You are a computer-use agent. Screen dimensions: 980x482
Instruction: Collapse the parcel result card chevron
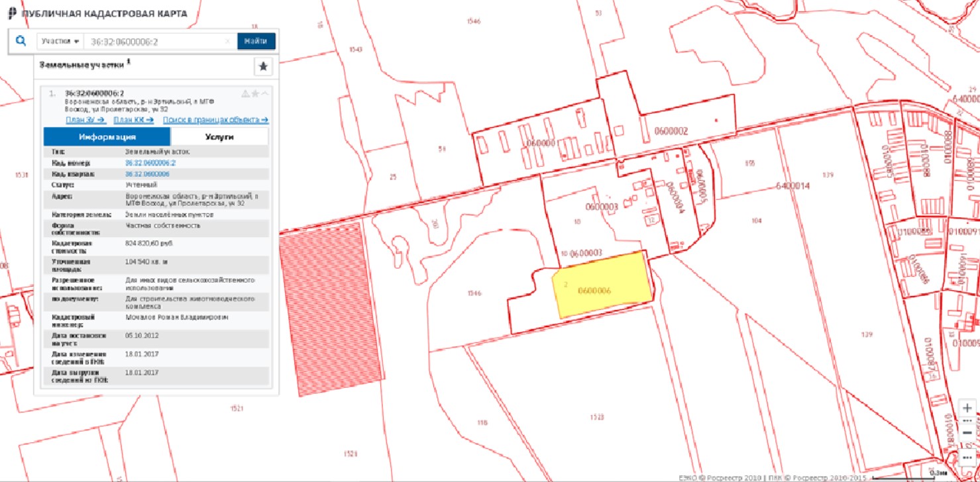pos(265,93)
